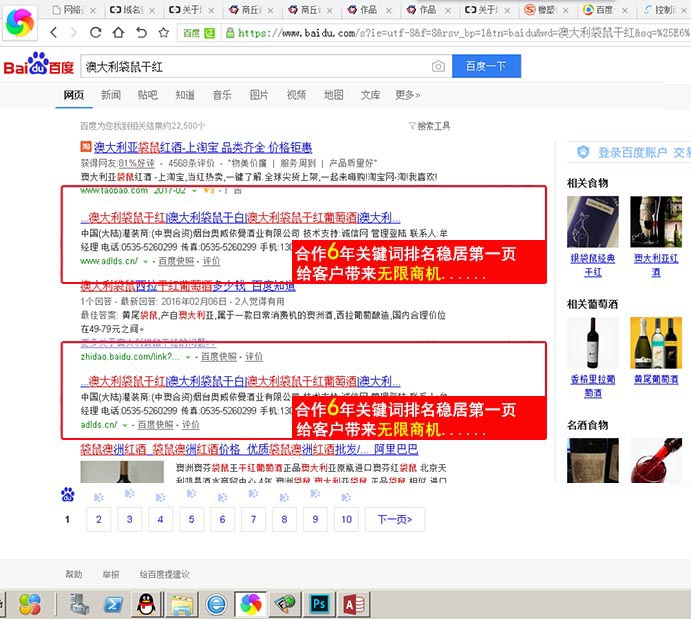Select the 控制 browser tab
691x619 pixels.
click(665, 10)
